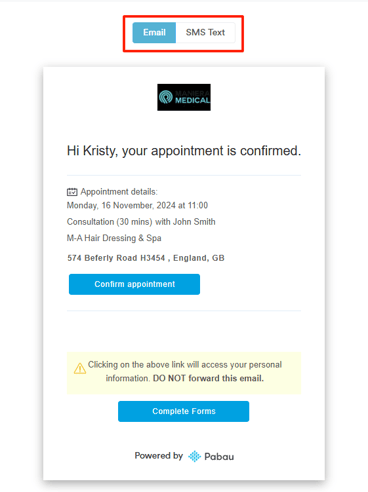The image size is (368, 492).
Task: Click the M-A Hair Dressing & Spa text
Action: click(114, 238)
